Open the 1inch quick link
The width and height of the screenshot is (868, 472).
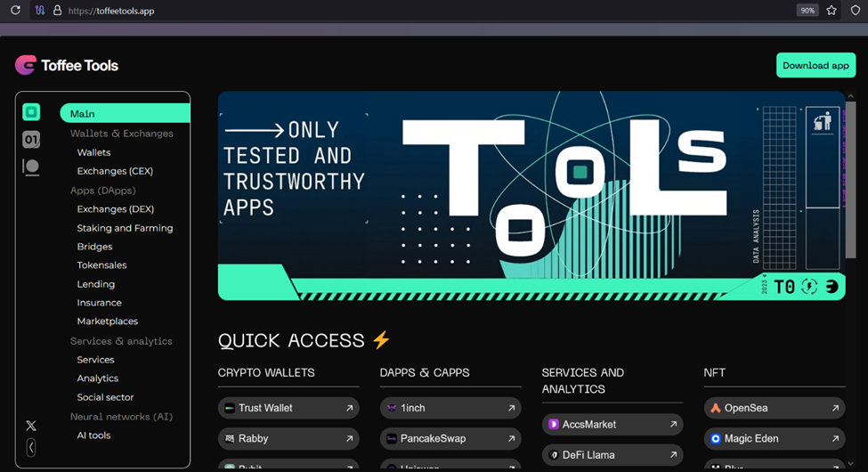pos(450,408)
